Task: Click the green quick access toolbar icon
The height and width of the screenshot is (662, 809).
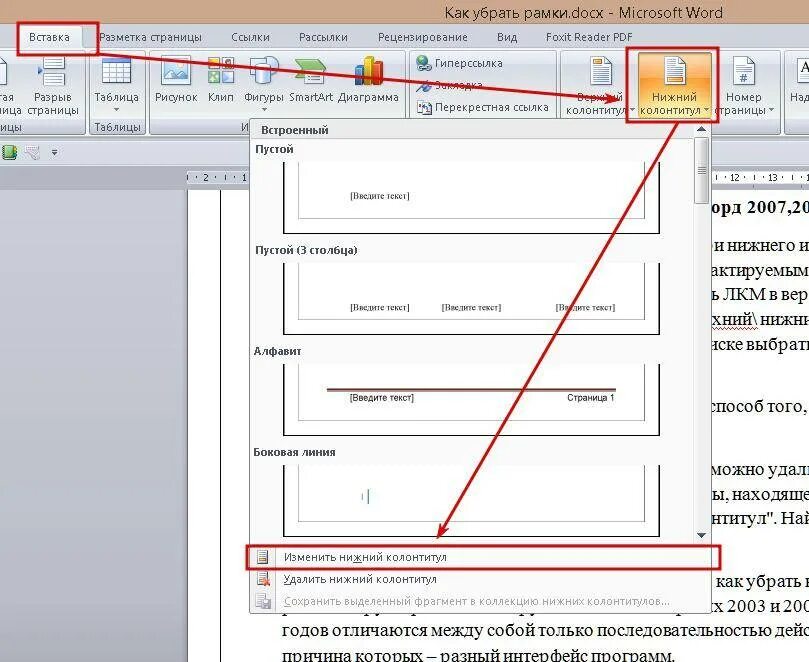Action: click(x=9, y=152)
